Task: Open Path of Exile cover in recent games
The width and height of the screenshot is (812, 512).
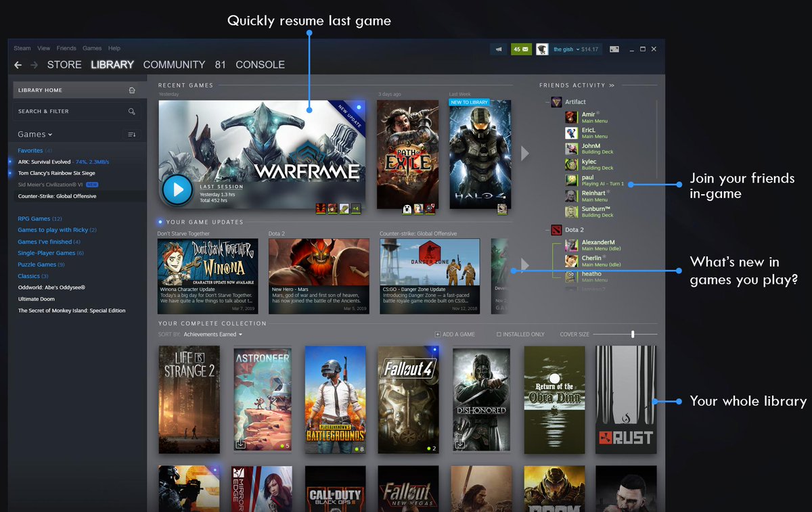Action: pos(407,155)
